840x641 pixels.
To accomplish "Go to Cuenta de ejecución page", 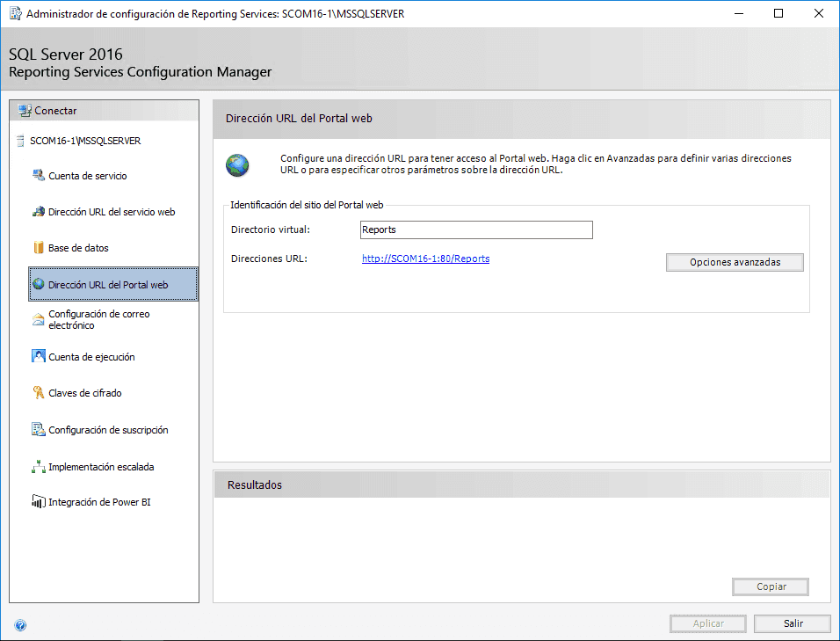I will 91,357.
